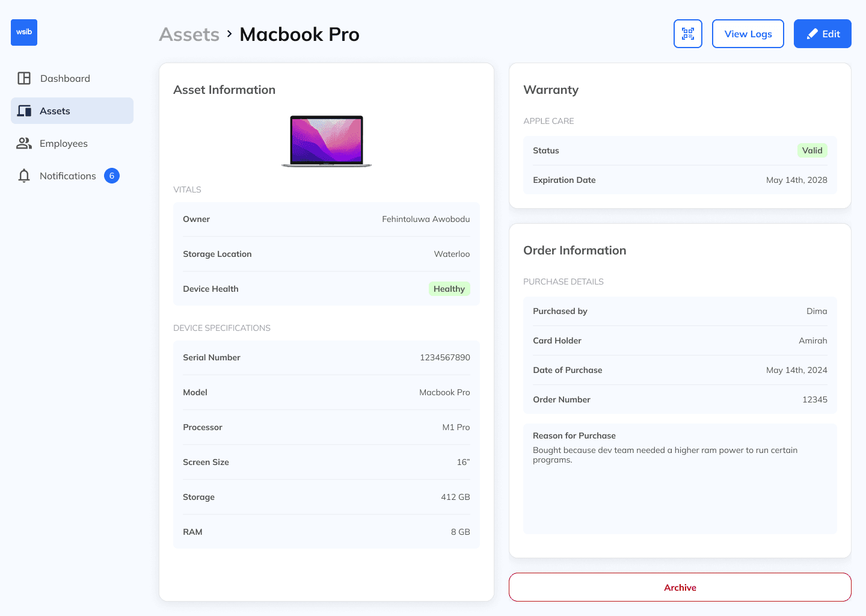Click the Date of Purchase label
Screen dimensions: 866x616
coord(568,370)
